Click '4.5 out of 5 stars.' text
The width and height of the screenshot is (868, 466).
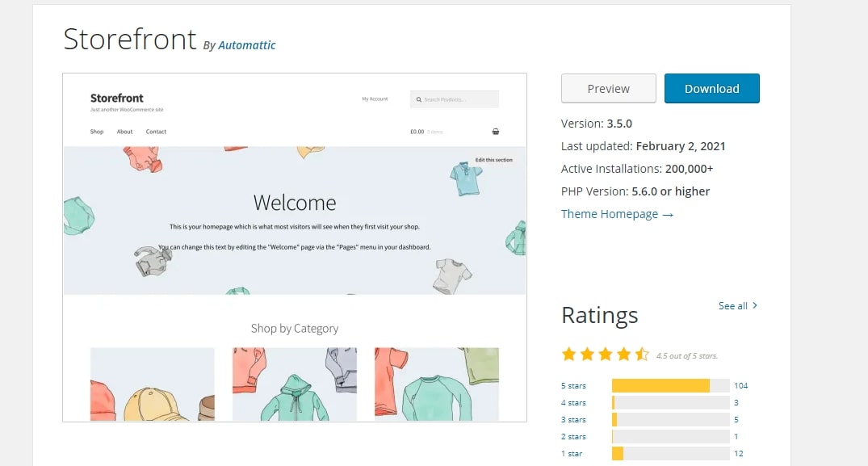pos(686,356)
